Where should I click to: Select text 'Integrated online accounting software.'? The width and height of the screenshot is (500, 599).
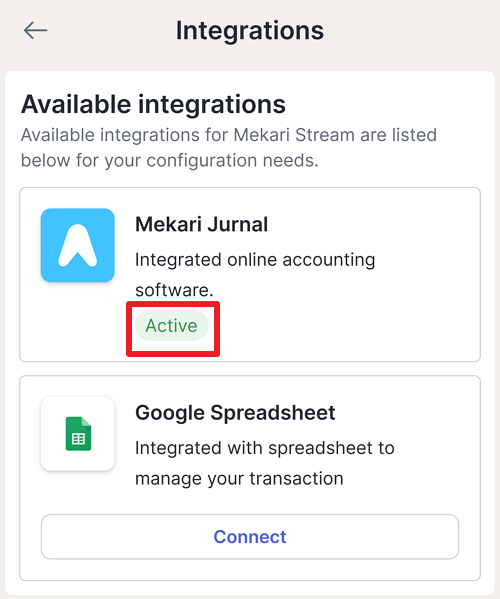[x=255, y=275]
